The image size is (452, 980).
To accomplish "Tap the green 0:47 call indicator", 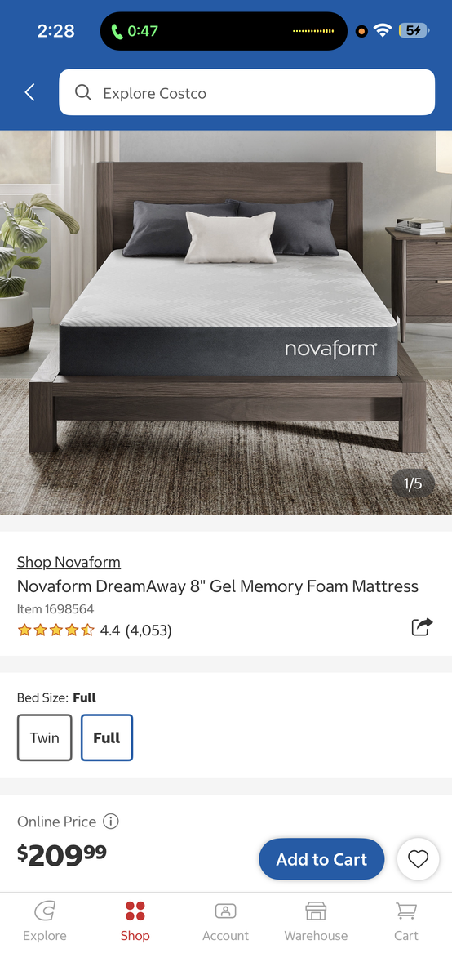I will pyautogui.click(x=135, y=31).
